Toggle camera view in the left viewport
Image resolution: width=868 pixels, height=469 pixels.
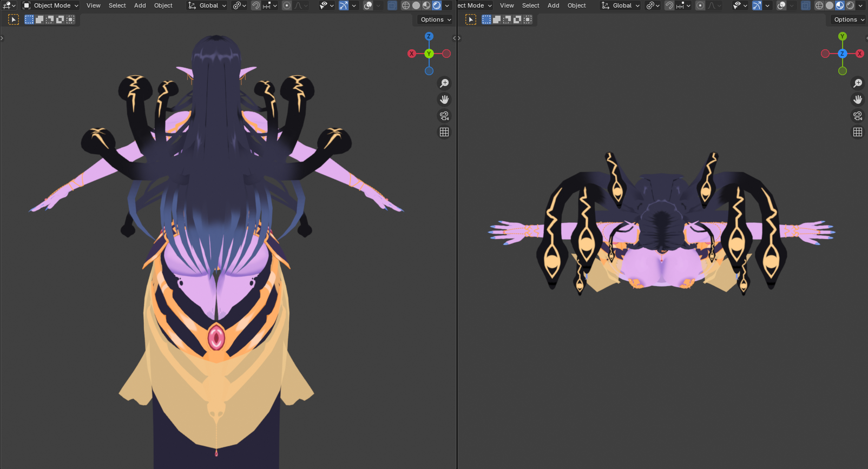[444, 116]
